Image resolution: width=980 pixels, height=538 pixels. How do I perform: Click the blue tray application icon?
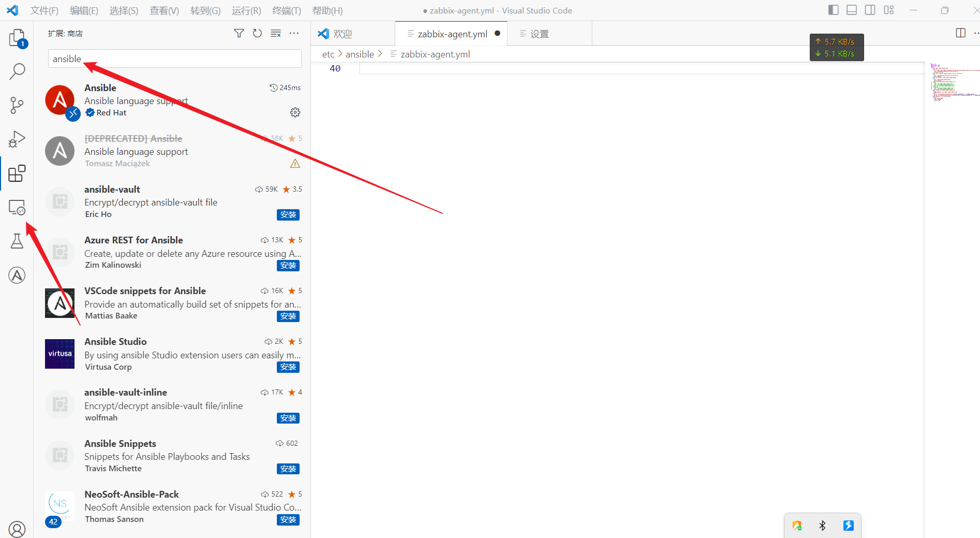[x=849, y=526]
